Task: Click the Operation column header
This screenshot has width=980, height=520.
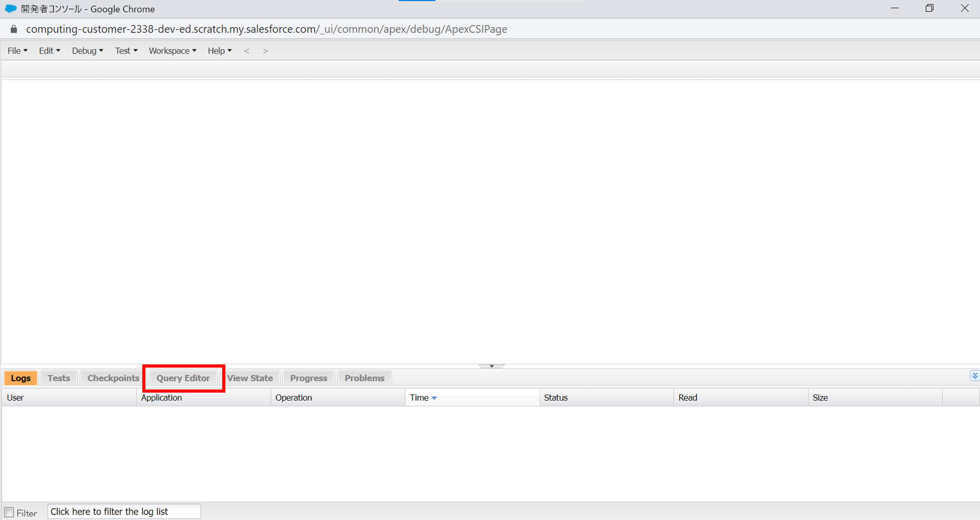Action: point(293,398)
